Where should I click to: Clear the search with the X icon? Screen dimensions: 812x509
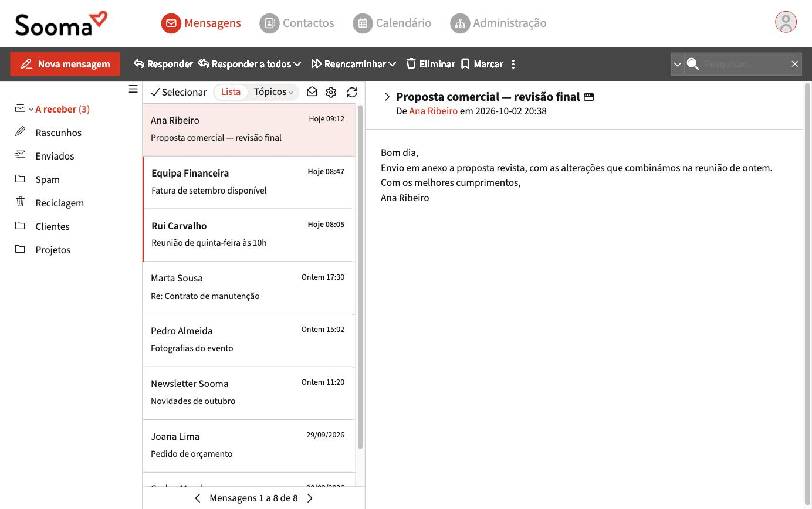point(794,64)
